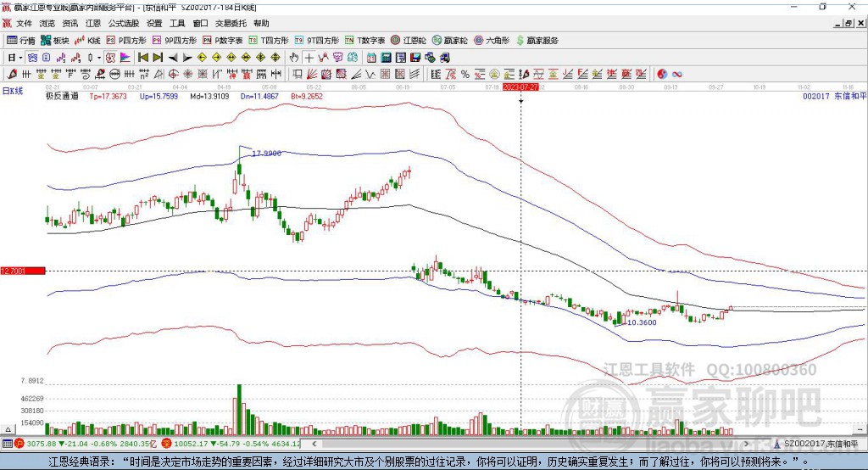Open the 六角形 hexagon tool
The height and width of the screenshot is (470, 868).
pos(492,41)
